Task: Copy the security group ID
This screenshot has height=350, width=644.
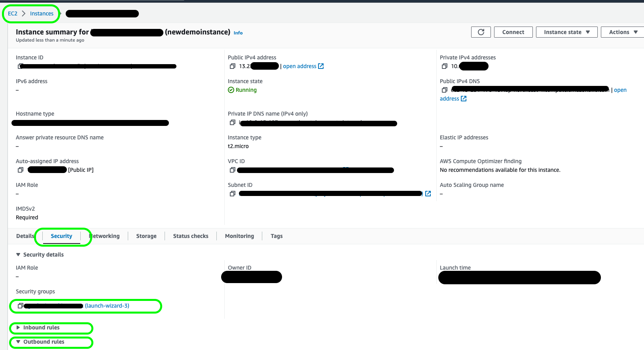Action: point(20,306)
